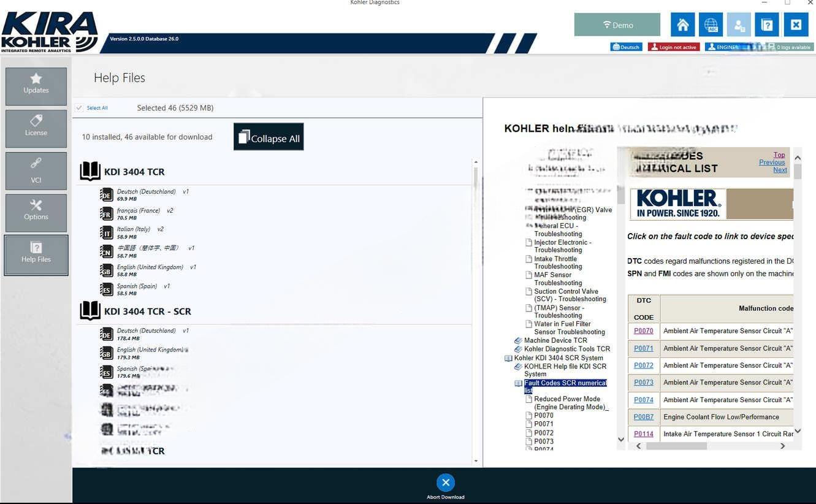
Task: Click the KDI 3404 TCR book icon
Action: [x=90, y=172]
